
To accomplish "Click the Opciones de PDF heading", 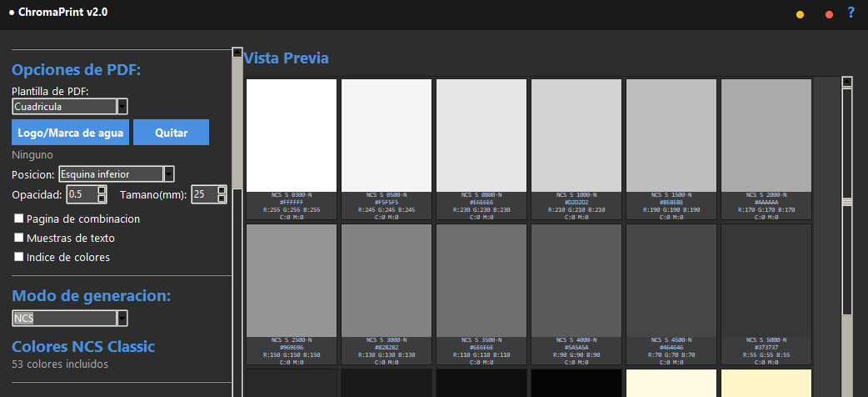I will pos(77,70).
